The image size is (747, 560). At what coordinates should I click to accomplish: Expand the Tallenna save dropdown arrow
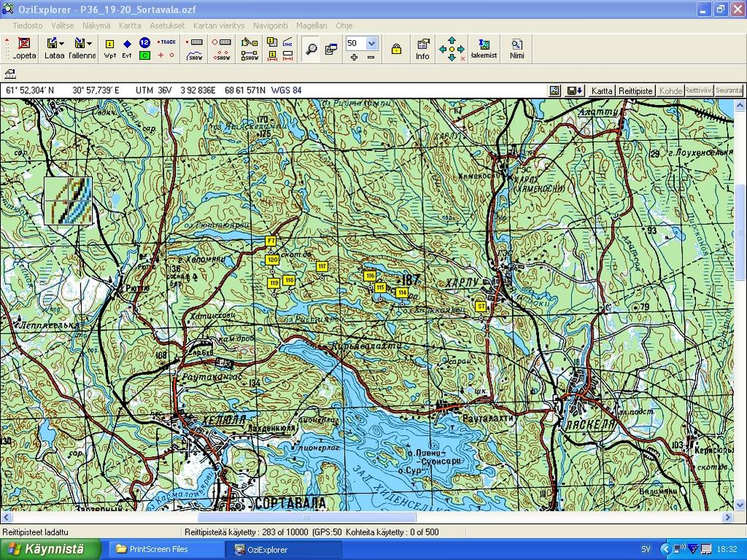tap(89, 44)
